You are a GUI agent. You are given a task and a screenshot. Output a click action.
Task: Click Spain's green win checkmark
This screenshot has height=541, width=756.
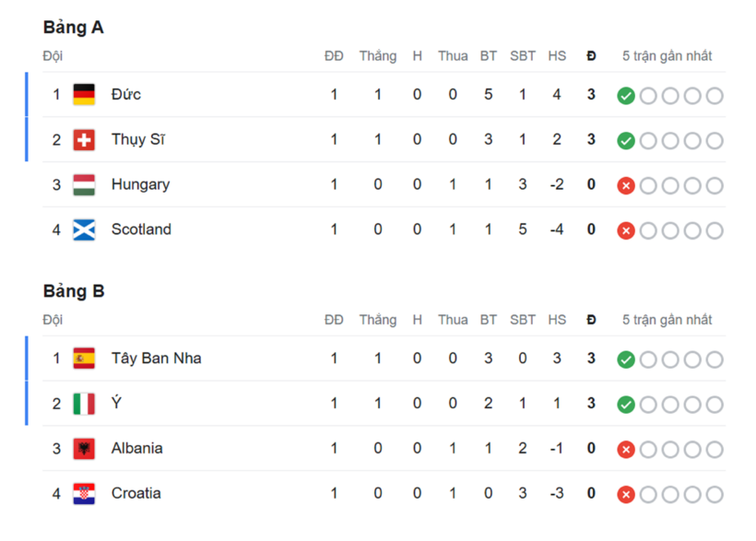pos(626,359)
